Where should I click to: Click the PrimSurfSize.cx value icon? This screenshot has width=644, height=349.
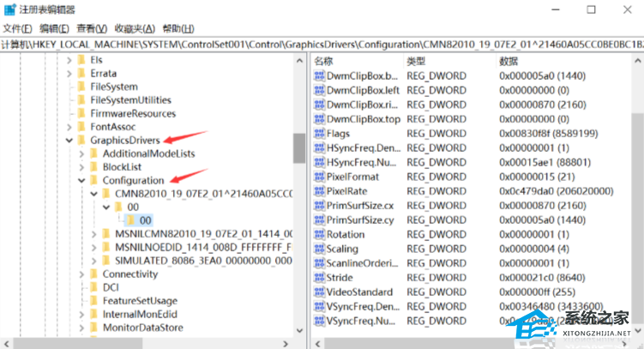pyautogui.click(x=319, y=206)
